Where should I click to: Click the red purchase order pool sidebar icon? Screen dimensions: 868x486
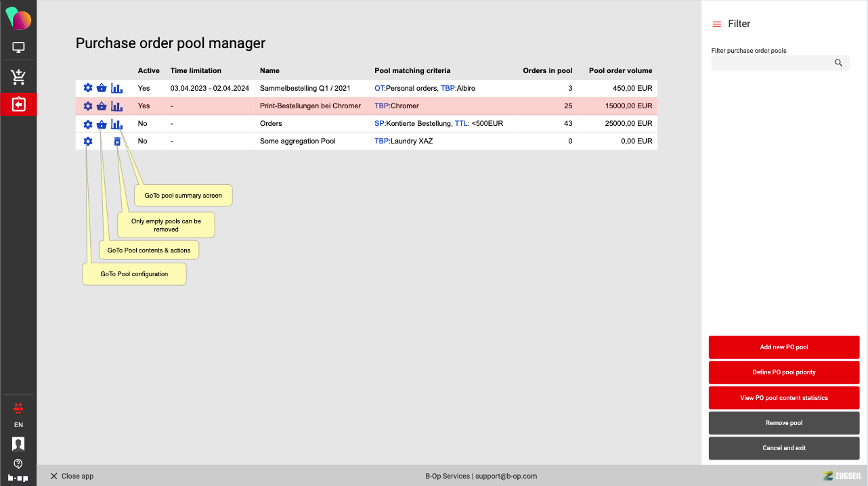[x=18, y=105]
